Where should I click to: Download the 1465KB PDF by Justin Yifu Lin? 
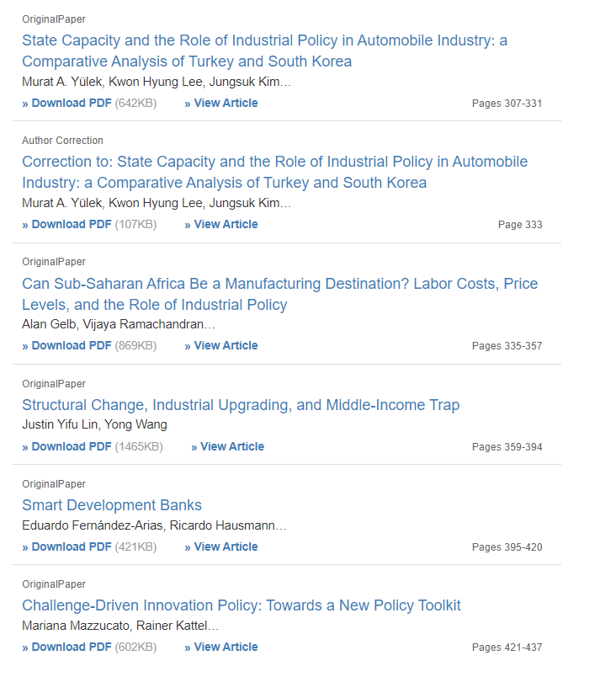72,447
